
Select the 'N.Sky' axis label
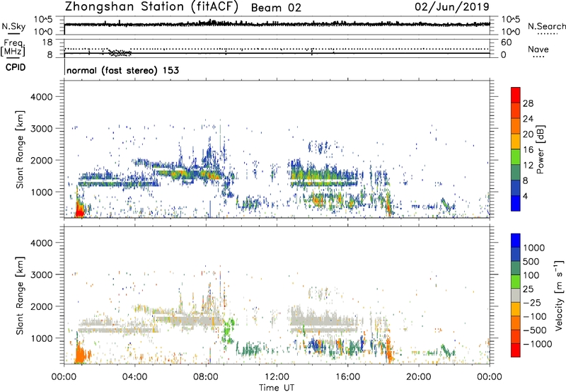click(13, 26)
